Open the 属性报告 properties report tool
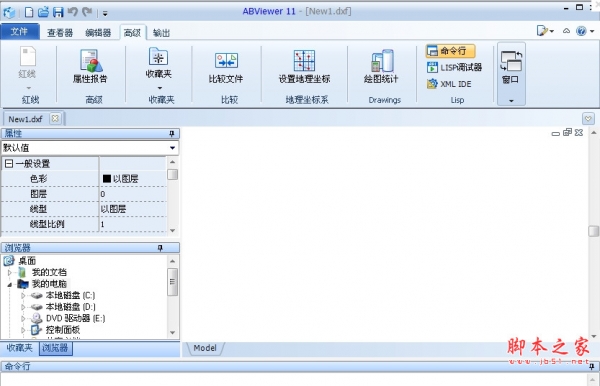The image size is (600, 386). coord(90,65)
